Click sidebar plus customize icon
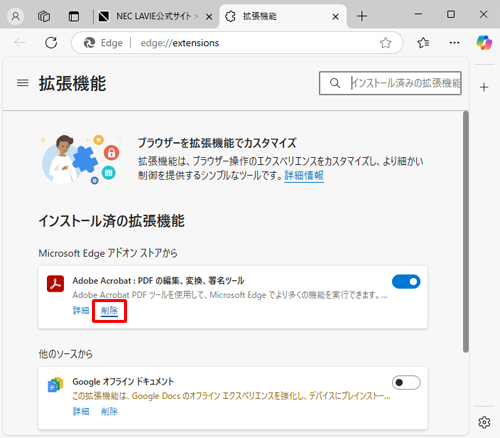The width and height of the screenshot is (500, 438). [484, 87]
